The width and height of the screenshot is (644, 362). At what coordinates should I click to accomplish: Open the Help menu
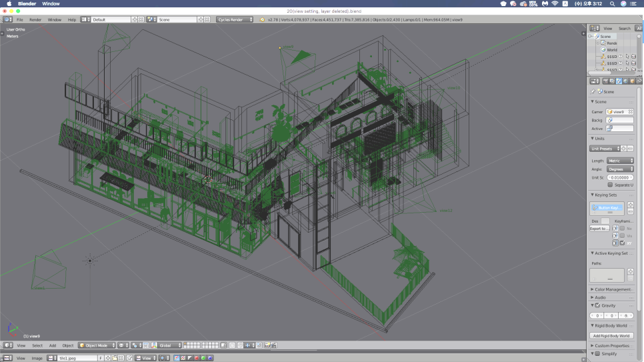(72, 19)
